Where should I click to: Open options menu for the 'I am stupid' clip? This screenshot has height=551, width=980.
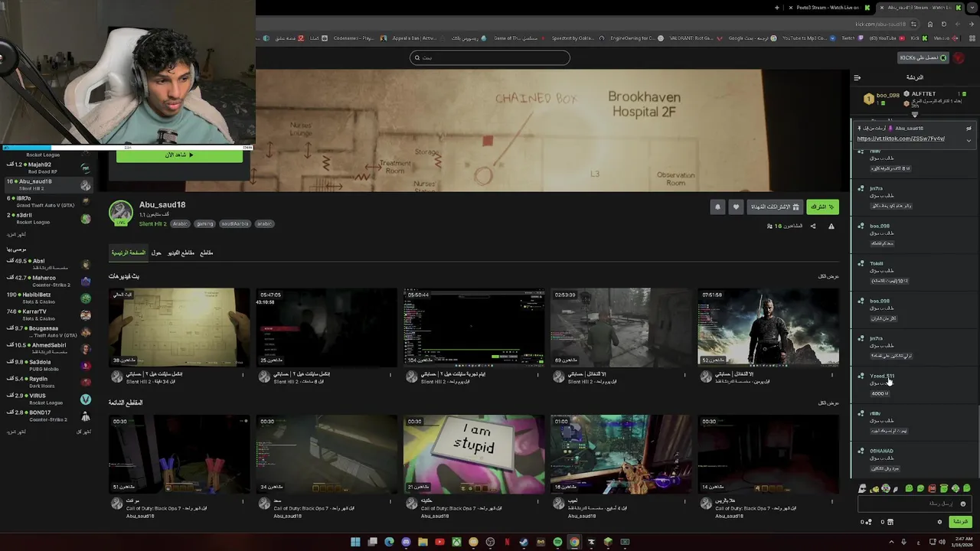tap(537, 502)
